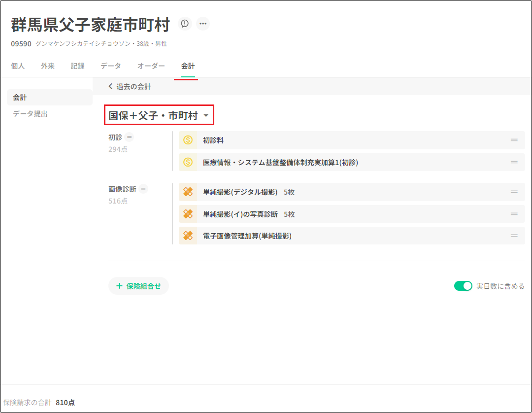Click the 電子画像管理加算(単純撮影) row
The width and height of the screenshot is (532, 413).
(352, 236)
